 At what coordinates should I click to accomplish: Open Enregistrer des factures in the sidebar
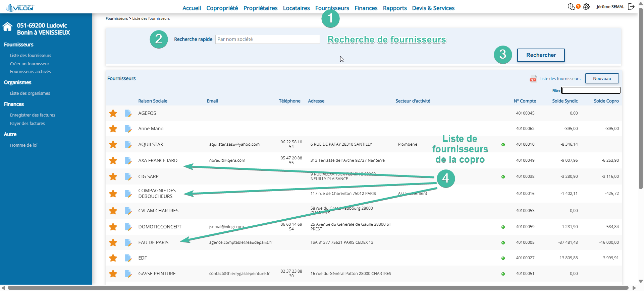33,115
